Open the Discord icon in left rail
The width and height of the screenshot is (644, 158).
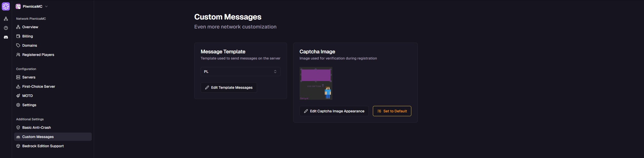(6, 37)
